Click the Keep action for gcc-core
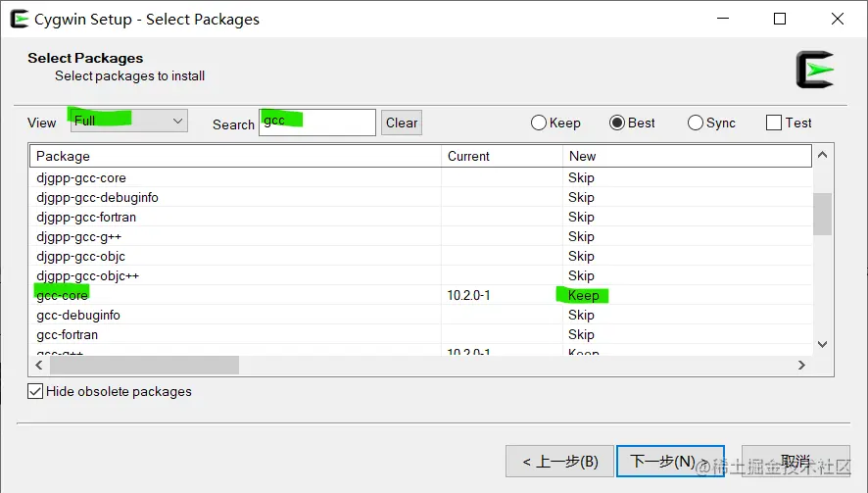868x493 pixels. coord(584,296)
